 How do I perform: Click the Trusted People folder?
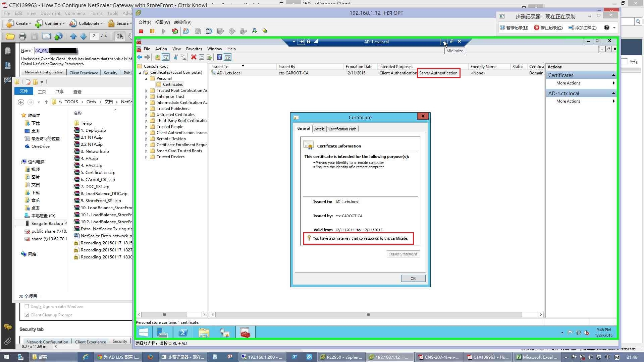[170, 127]
